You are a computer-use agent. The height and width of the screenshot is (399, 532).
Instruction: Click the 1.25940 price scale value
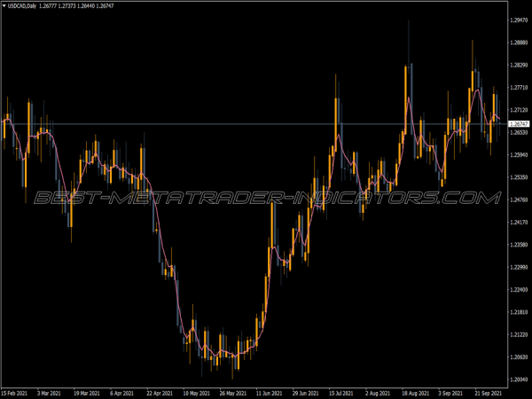click(x=519, y=154)
